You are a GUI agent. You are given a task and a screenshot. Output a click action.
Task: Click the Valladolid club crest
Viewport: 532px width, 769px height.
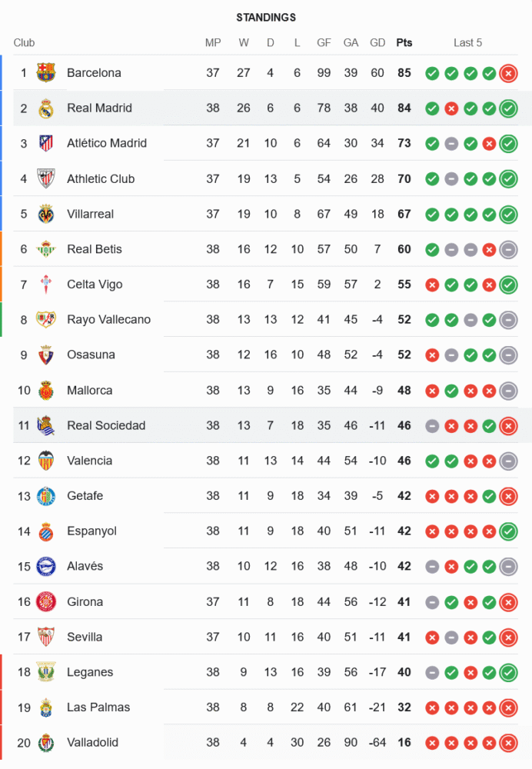tap(46, 743)
